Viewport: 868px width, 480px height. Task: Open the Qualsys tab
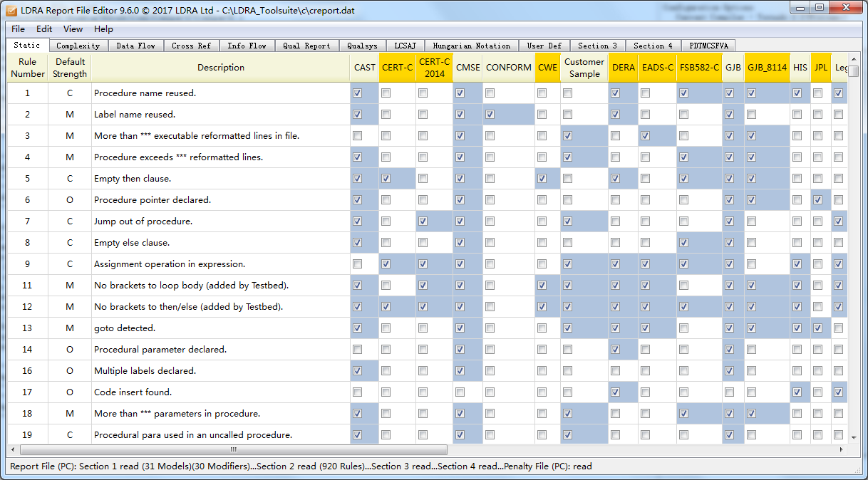click(x=362, y=46)
